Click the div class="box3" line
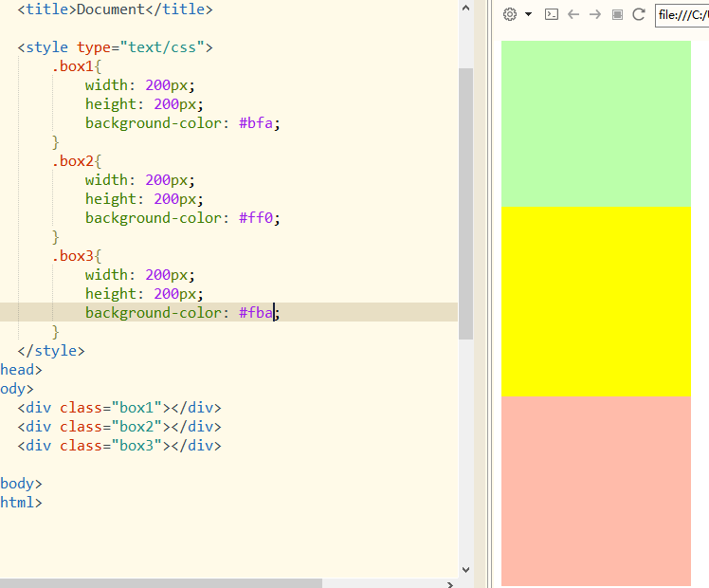This screenshot has height=588, width=709. (x=119, y=446)
